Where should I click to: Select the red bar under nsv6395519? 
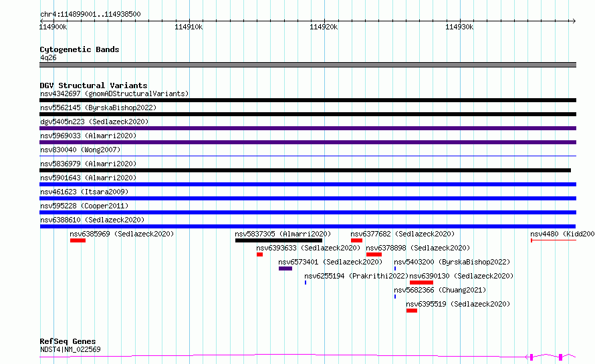click(412, 311)
